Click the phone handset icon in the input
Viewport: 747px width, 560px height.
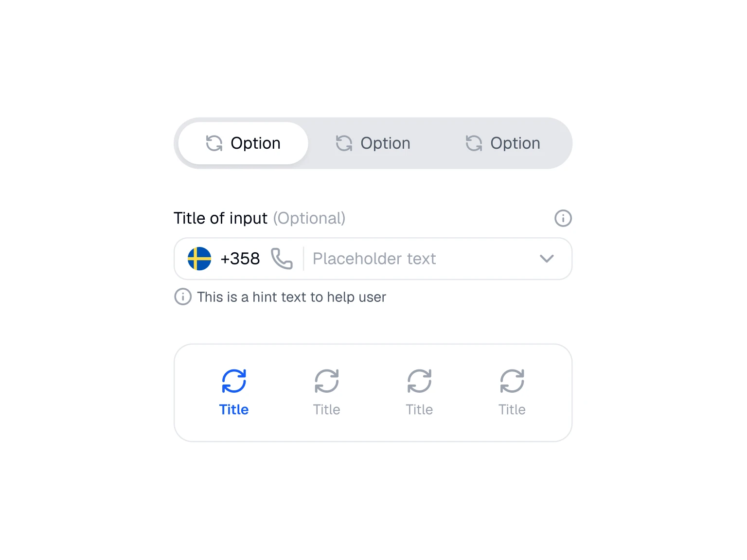coord(282,259)
